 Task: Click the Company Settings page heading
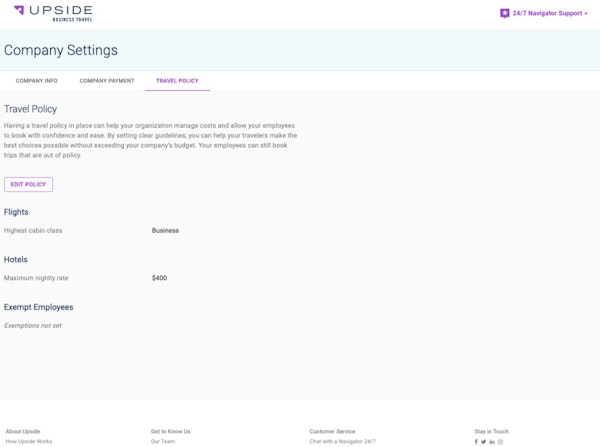pyautogui.click(x=61, y=50)
